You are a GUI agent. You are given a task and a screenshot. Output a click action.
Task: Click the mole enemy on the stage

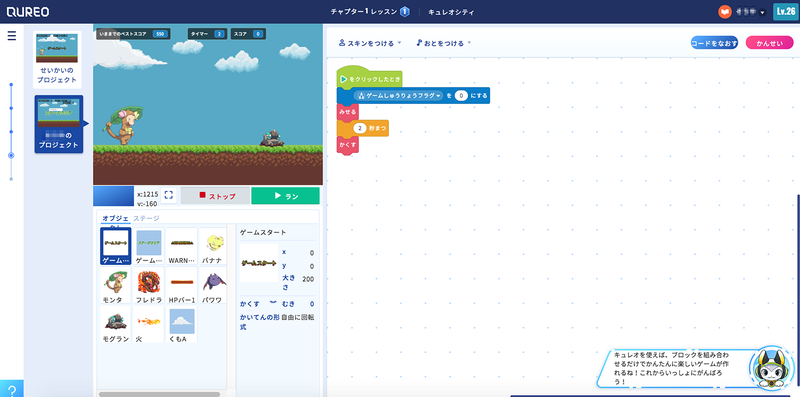pos(272,138)
